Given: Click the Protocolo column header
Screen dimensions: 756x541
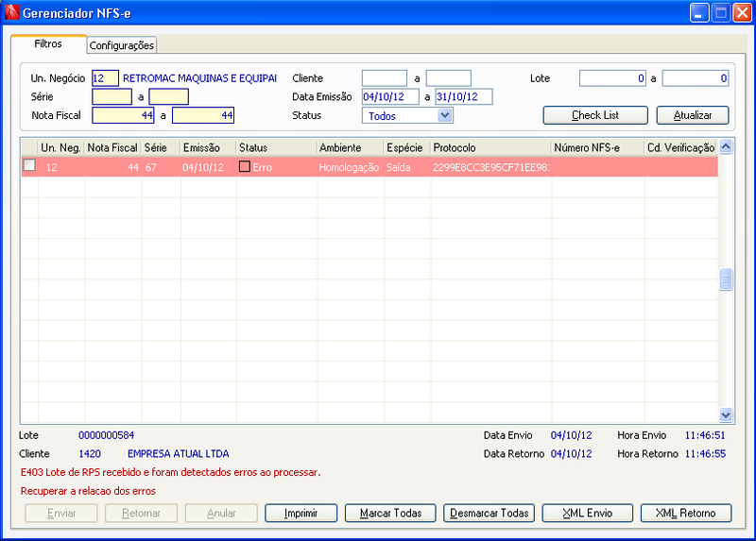Looking at the screenshot, I should point(490,148).
